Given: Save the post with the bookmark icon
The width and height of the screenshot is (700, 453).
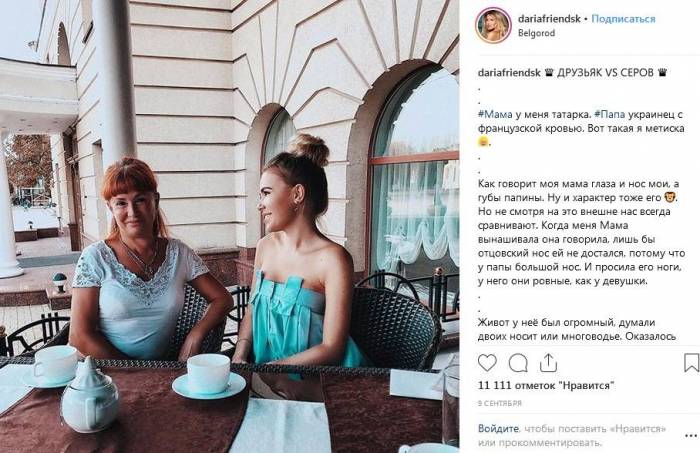Looking at the screenshot, I should pyautogui.click(x=691, y=362).
